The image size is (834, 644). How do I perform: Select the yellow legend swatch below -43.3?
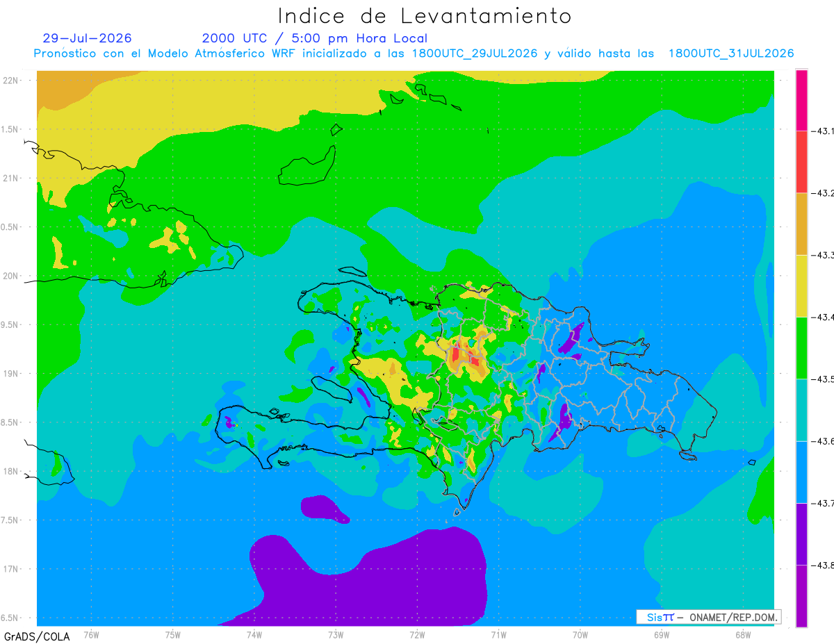click(801, 286)
